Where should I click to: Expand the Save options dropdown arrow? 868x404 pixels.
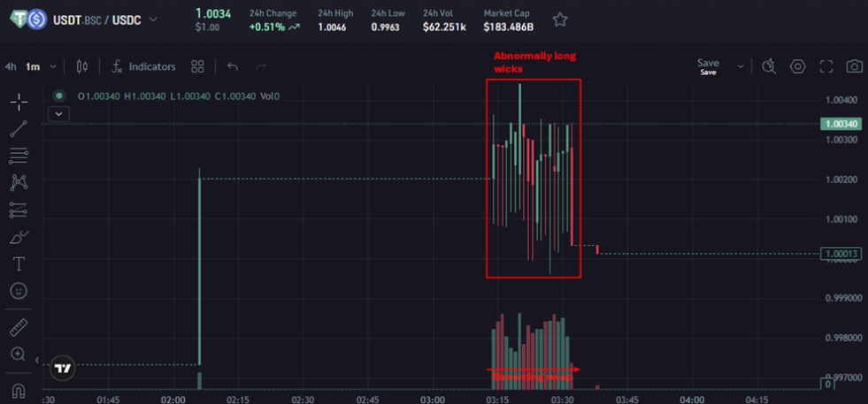(x=738, y=64)
